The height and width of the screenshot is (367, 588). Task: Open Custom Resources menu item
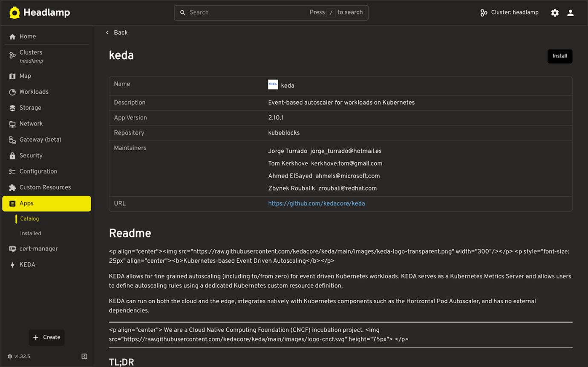tap(45, 187)
